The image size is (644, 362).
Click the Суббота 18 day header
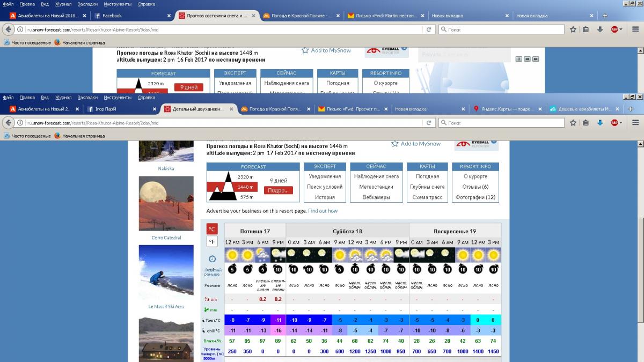click(347, 231)
